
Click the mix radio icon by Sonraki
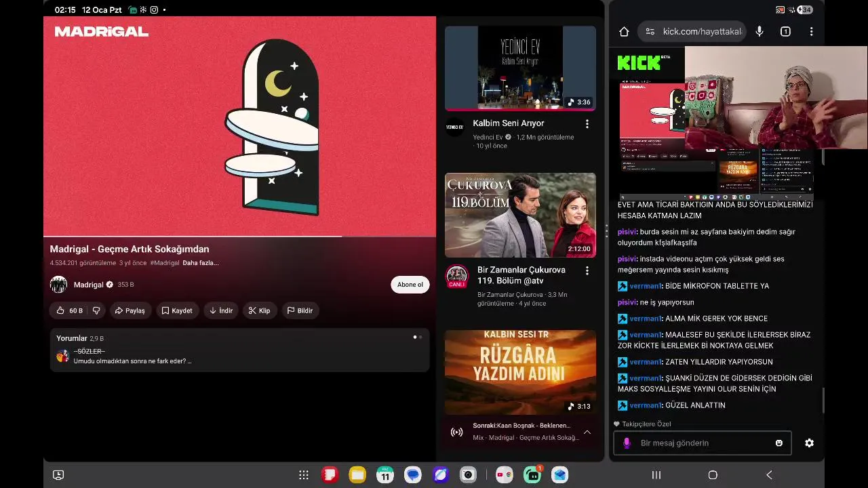tap(457, 432)
